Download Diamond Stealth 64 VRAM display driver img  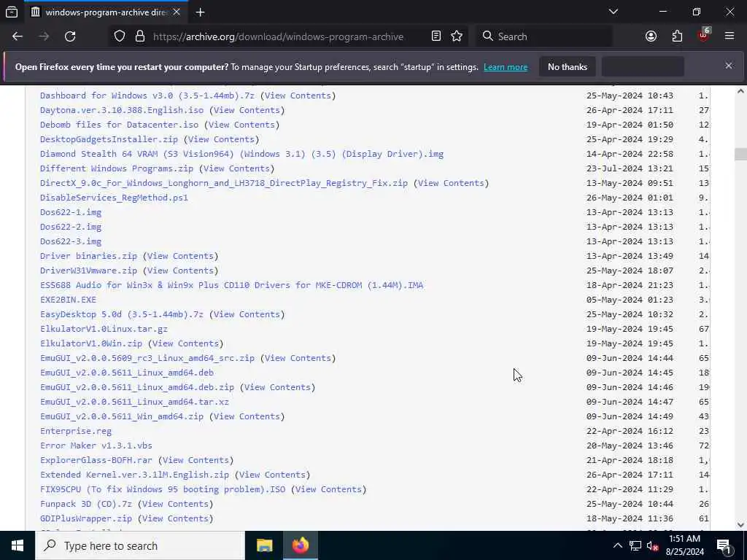coord(242,154)
